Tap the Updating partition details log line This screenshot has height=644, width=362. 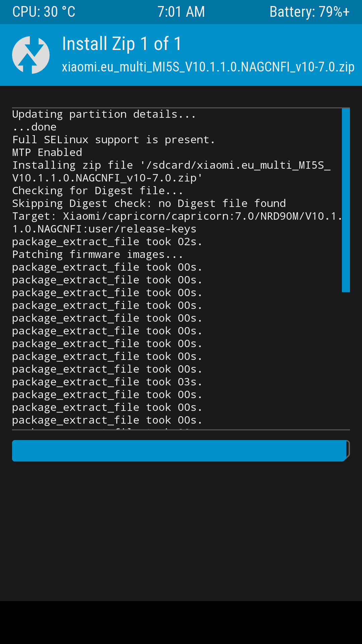point(104,114)
